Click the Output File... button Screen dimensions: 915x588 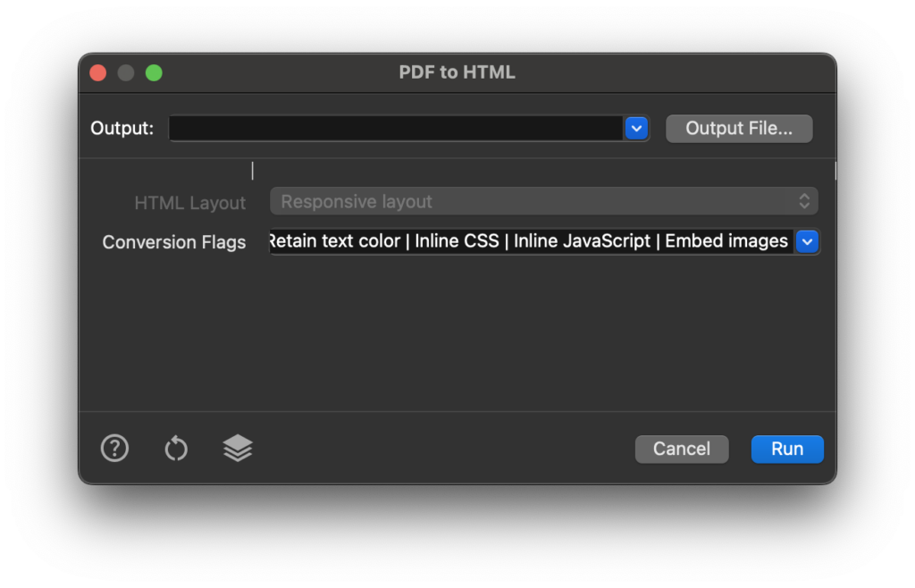(739, 129)
